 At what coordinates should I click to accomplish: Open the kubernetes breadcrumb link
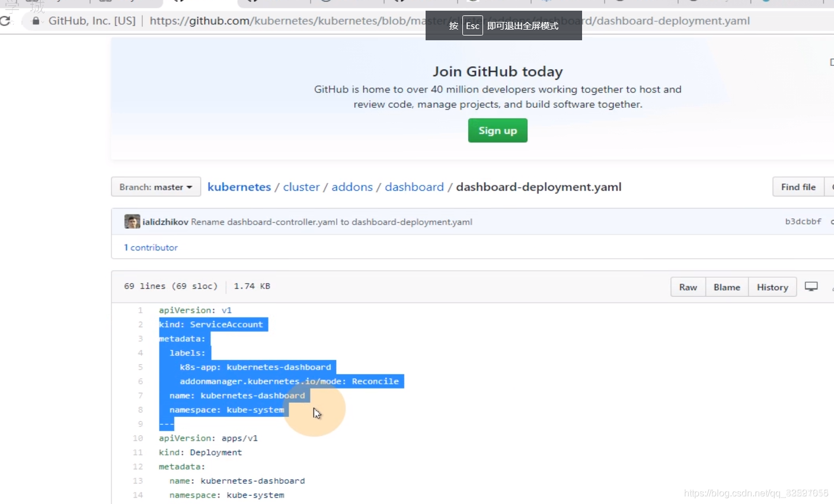click(239, 187)
